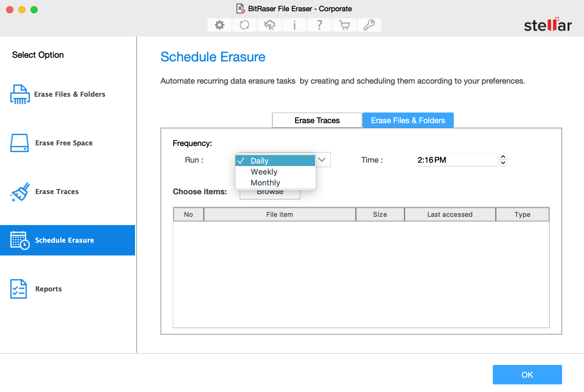The width and height of the screenshot is (584, 392).
Task: Switch to the Erase Traces tab
Action: [x=317, y=120]
